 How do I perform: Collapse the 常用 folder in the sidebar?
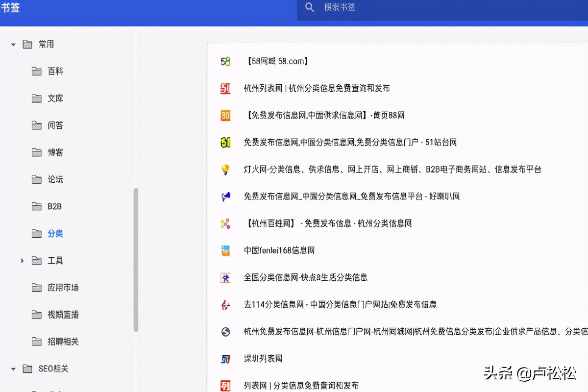pos(13,44)
